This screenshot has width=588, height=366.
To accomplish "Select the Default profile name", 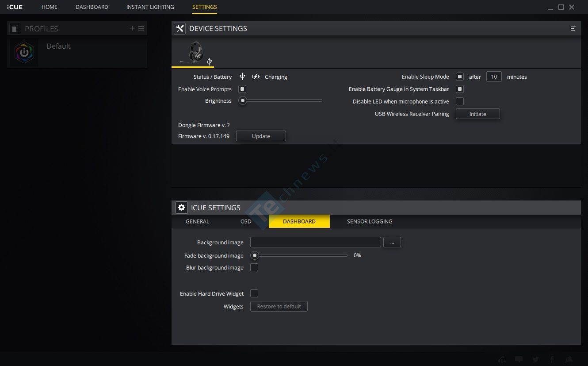I will coord(58,46).
